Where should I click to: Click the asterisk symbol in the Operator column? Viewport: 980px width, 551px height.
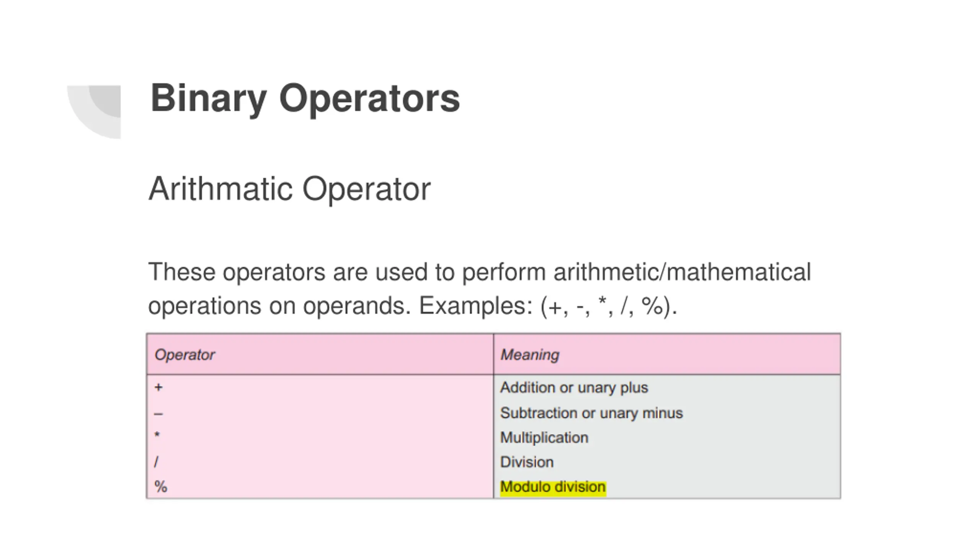point(157,435)
